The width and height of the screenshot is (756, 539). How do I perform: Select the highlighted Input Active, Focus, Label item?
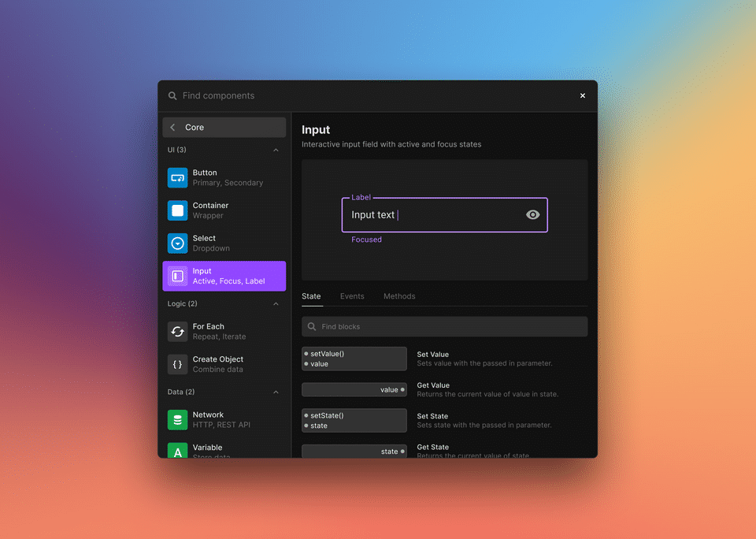pyautogui.click(x=224, y=276)
